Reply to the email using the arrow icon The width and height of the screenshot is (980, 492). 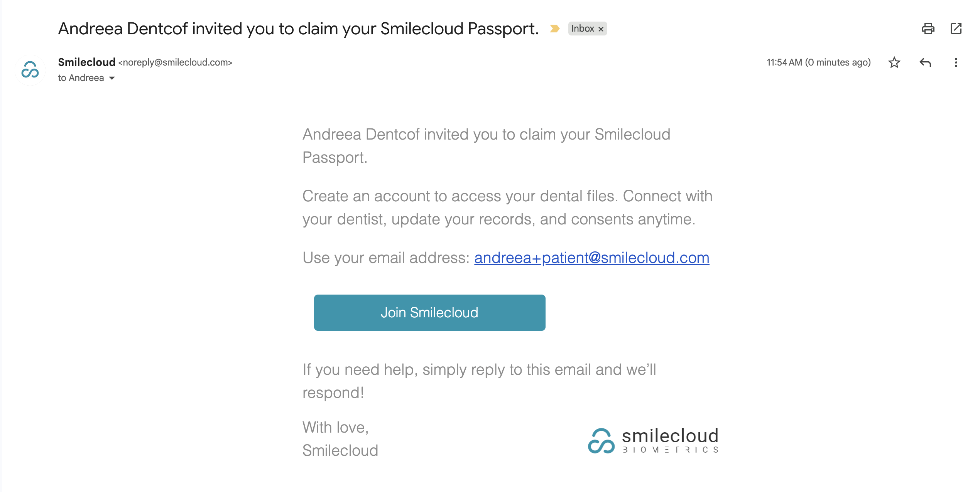coord(925,62)
